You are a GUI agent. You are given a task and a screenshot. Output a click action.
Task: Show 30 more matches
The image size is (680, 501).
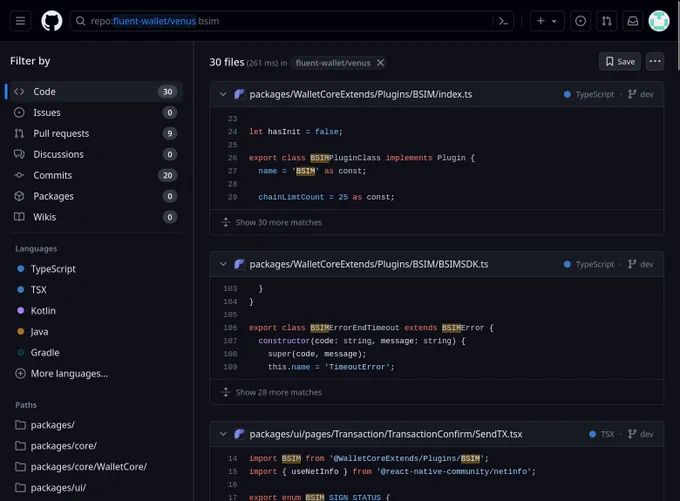pos(278,223)
